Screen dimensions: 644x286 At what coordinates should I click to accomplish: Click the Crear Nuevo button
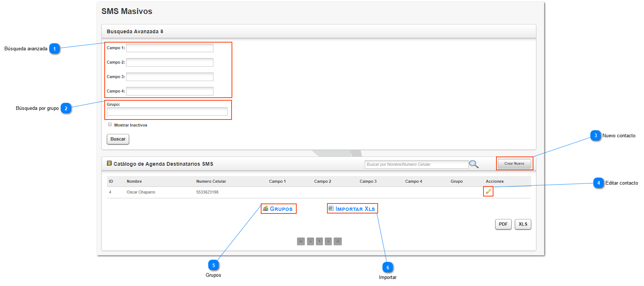[514, 164]
